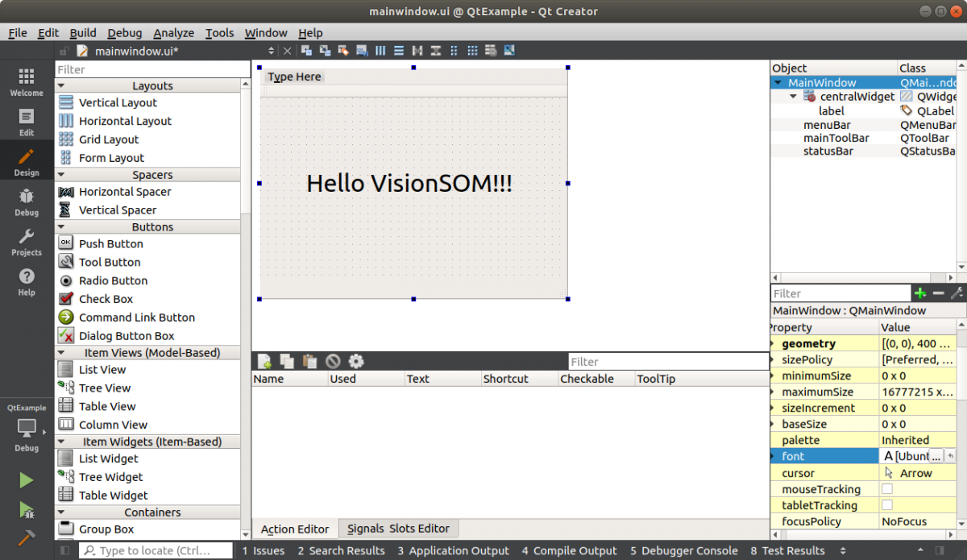Click green plus to add dynamic property
This screenshot has width=967, height=560.
[919, 293]
